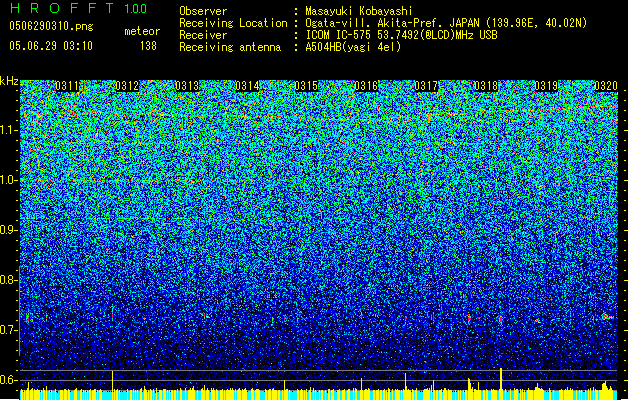
Task: Click the Ogata-vill. Akita-Pref. JAPAN location text
Action: point(446,23)
